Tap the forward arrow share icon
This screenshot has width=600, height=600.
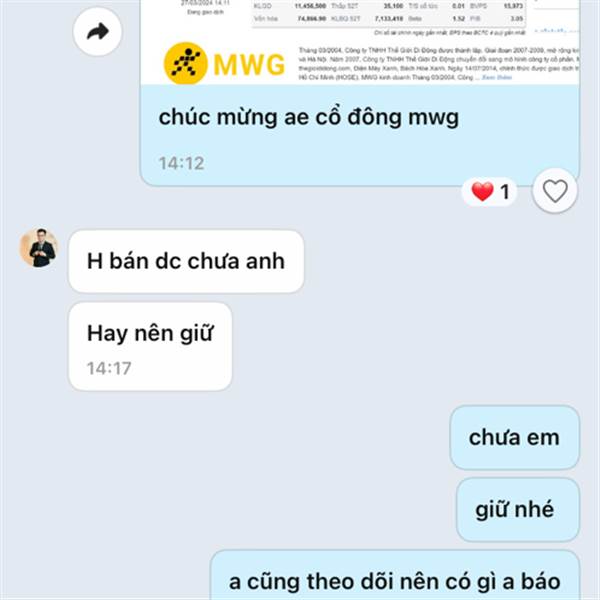[x=98, y=32]
